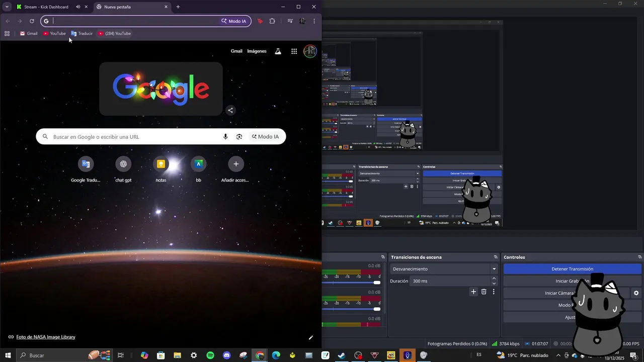Click Iniciar Cámara Virtual button in OBS
Image resolution: width=644 pixels, height=362 pixels.
tap(566, 293)
